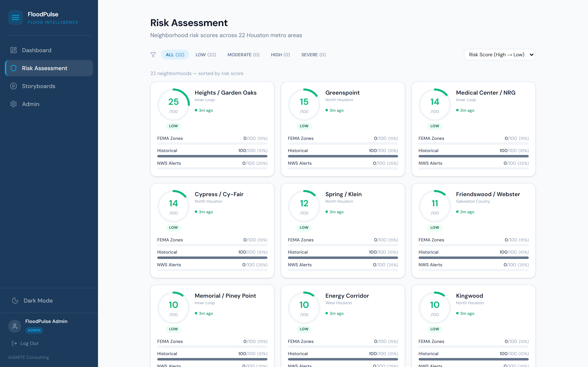
Task: Select the SEVERE filter tab
Action: tap(313, 55)
